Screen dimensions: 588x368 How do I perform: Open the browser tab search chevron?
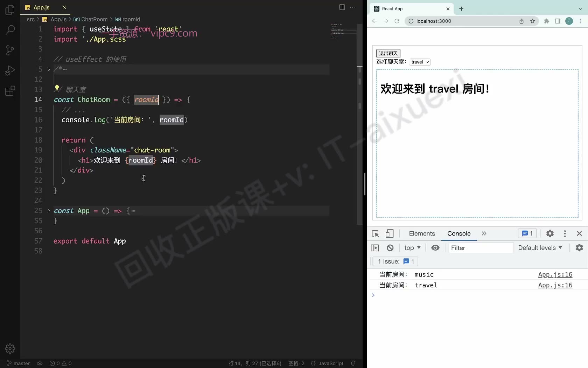[x=580, y=9]
